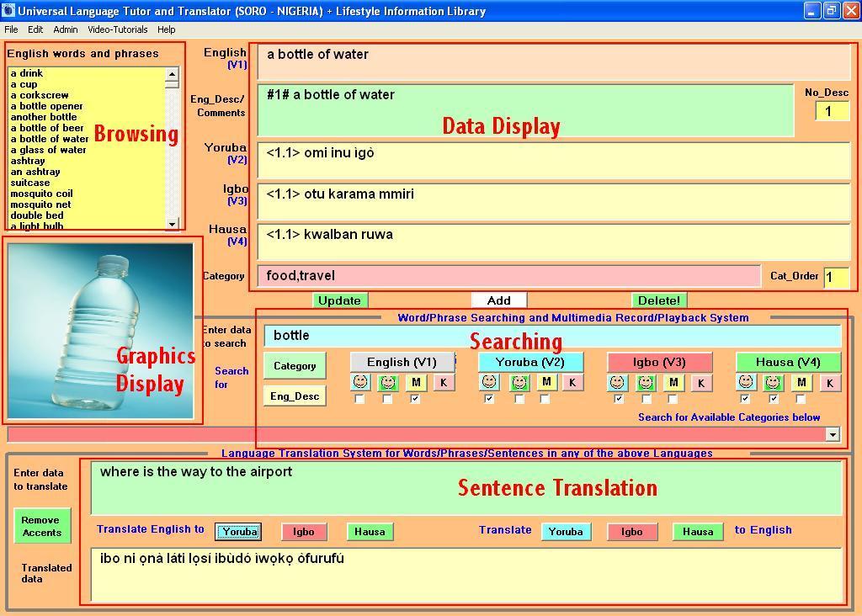
Task: Click the Remove Accents button
Action: (x=42, y=526)
